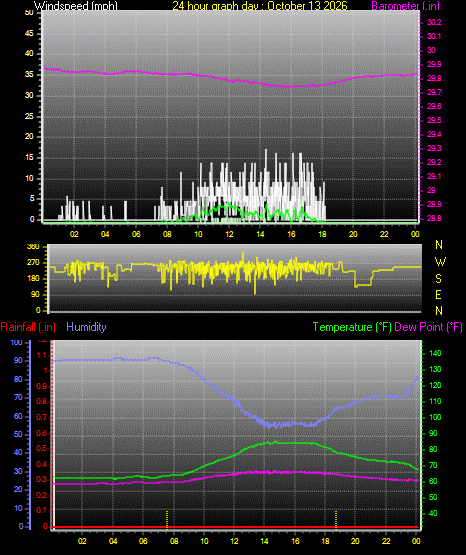
Task: Click the 'E' compass label
Action: [438, 294]
